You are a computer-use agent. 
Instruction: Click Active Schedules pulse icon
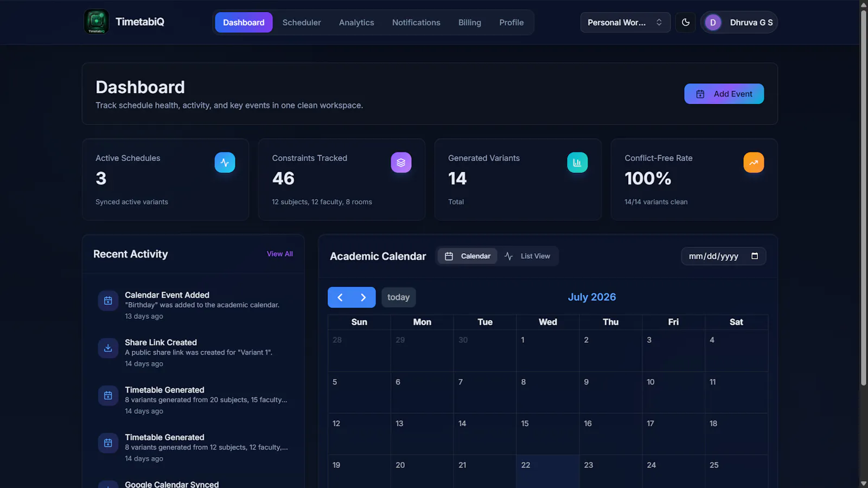tap(225, 162)
